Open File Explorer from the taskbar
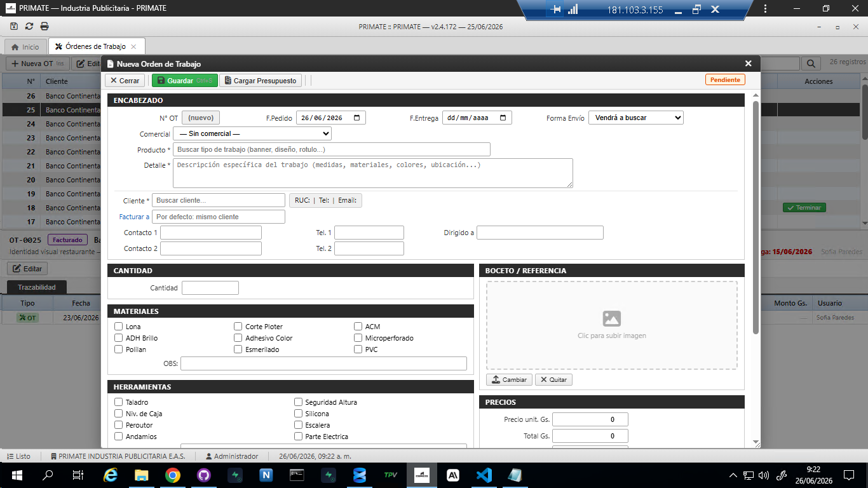The image size is (868, 488). pyautogui.click(x=141, y=475)
